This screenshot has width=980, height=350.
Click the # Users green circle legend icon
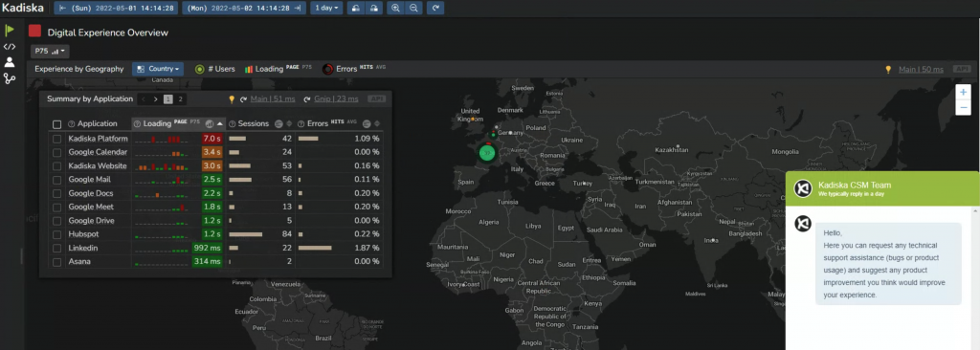click(199, 70)
